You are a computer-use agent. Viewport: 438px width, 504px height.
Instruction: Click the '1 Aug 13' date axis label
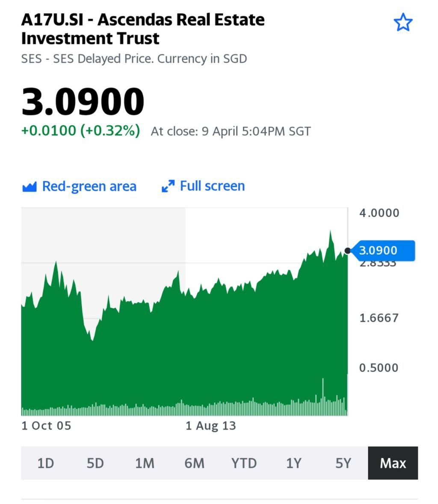(x=211, y=426)
